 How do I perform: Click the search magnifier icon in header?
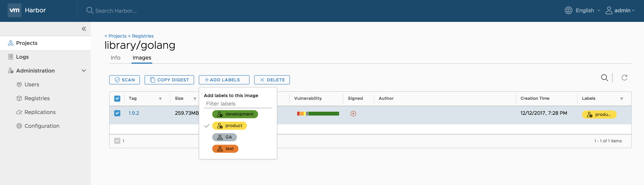(90, 10)
